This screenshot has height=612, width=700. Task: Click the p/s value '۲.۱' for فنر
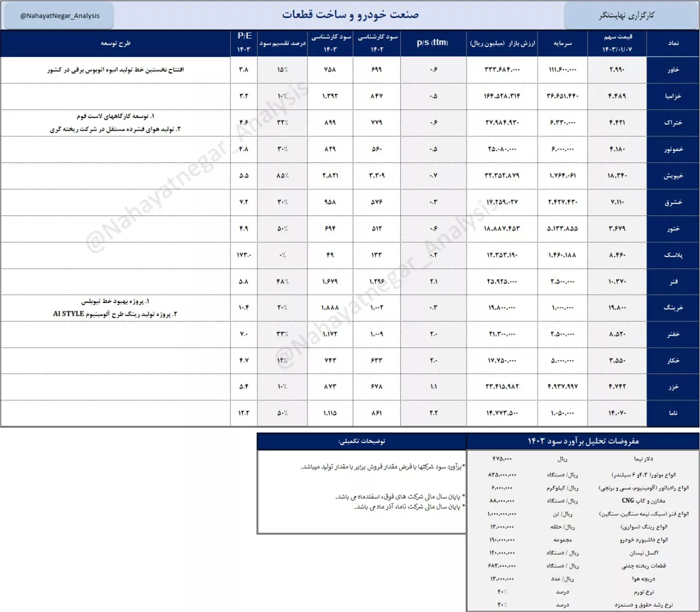tap(433, 281)
